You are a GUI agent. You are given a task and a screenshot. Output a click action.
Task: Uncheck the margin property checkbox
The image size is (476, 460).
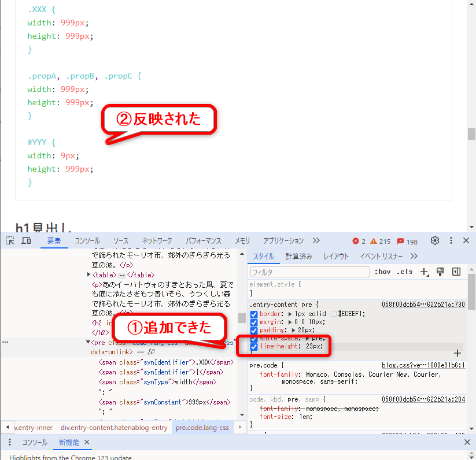pos(254,322)
